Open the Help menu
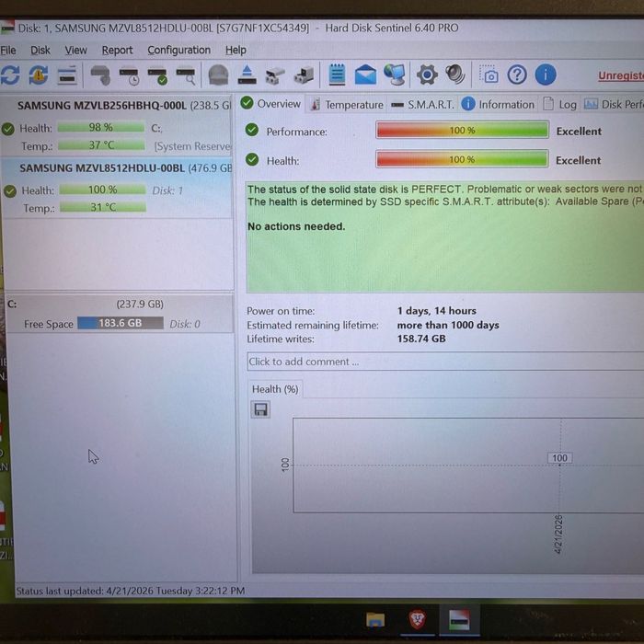The height and width of the screenshot is (644, 644). tap(236, 51)
